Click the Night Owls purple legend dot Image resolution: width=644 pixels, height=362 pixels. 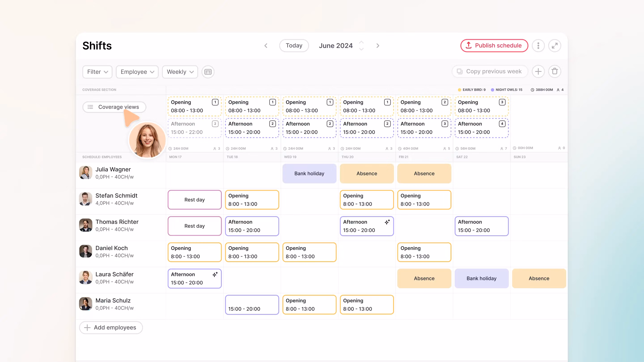pos(492,90)
